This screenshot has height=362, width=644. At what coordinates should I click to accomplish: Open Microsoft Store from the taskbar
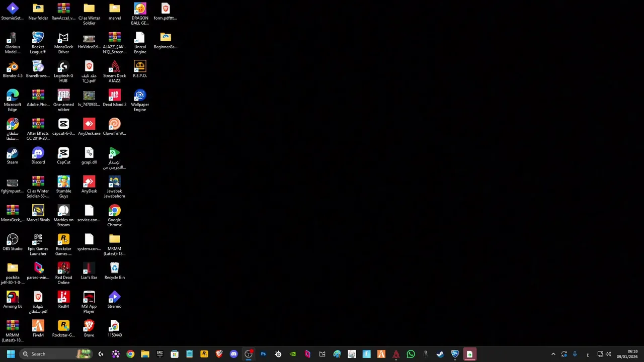tap(175, 354)
